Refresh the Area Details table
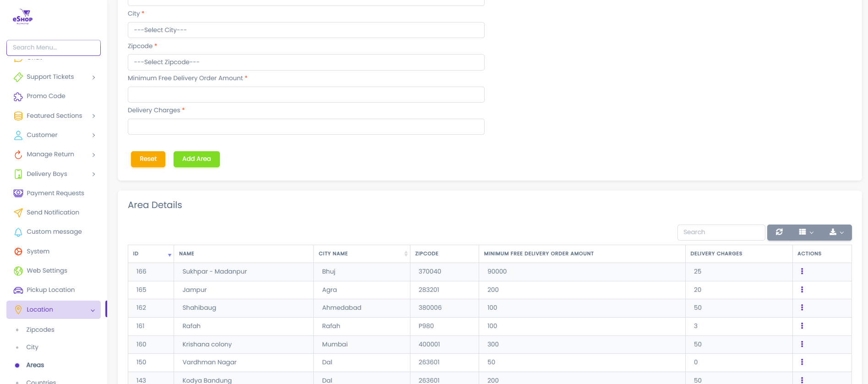868x384 pixels. (x=779, y=232)
